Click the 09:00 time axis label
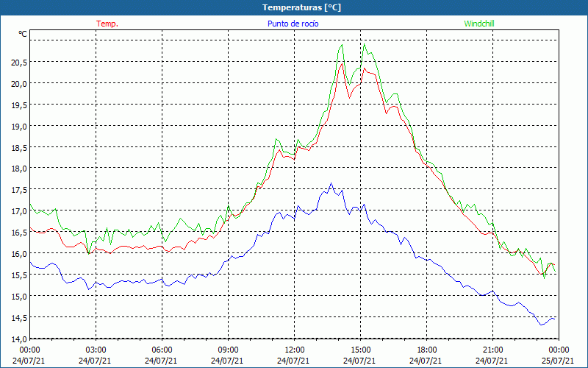Viewport: 588px width, 368px height. (x=228, y=350)
